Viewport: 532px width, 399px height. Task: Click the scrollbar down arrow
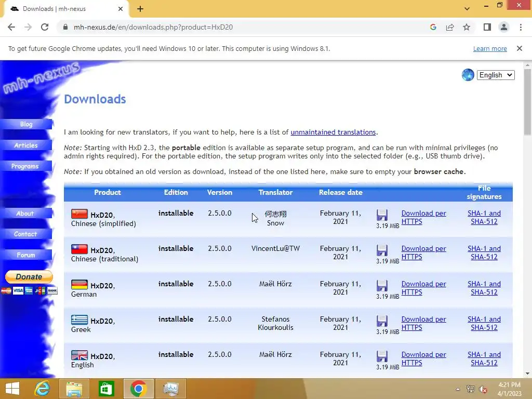527,374
